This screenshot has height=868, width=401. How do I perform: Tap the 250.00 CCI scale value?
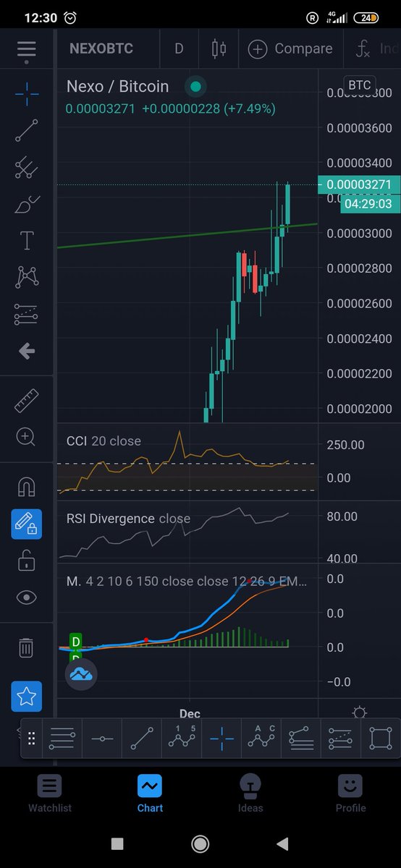tap(347, 445)
